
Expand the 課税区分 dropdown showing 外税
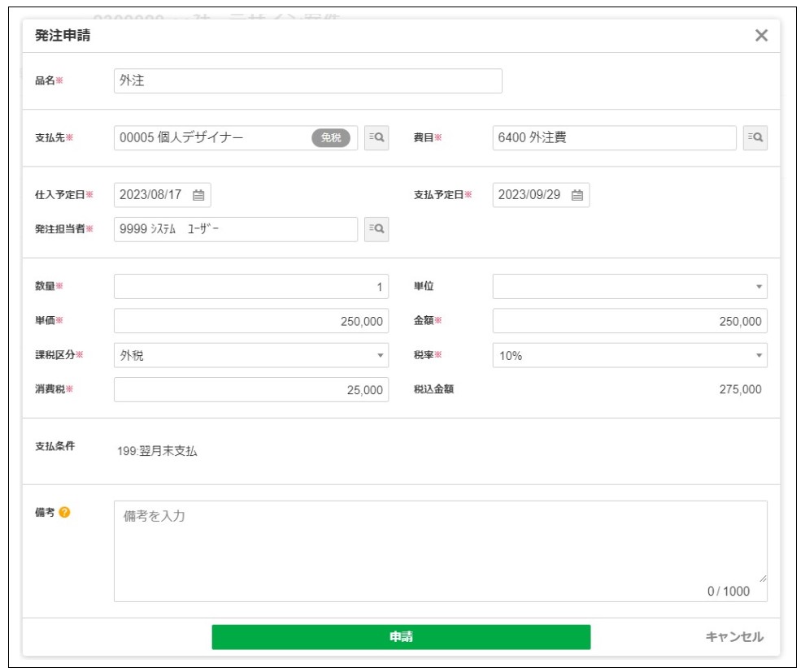tap(250, 355)
